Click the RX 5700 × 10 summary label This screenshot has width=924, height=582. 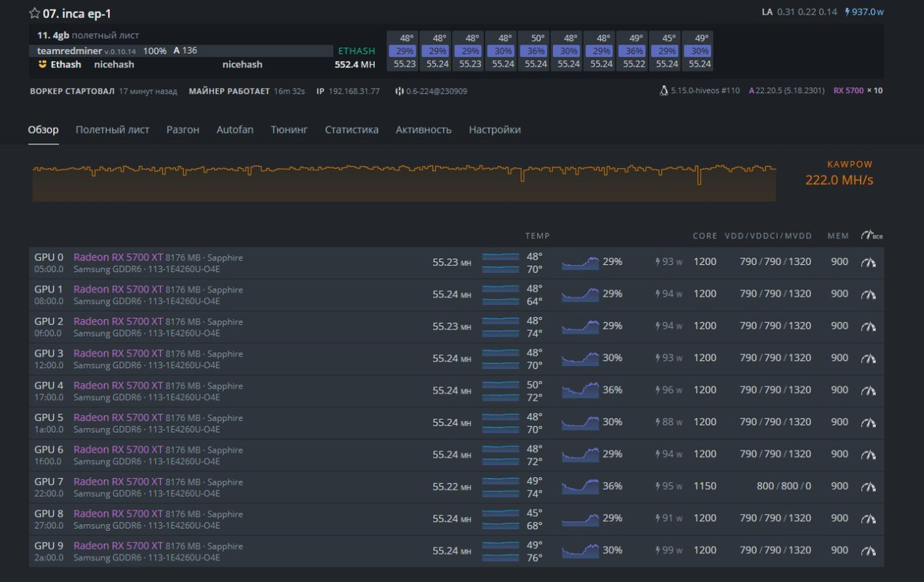pos(858,91)
